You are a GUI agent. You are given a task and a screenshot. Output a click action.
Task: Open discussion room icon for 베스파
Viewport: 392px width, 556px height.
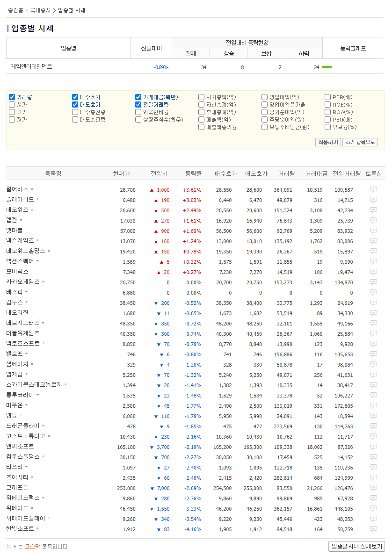[373, 292]
